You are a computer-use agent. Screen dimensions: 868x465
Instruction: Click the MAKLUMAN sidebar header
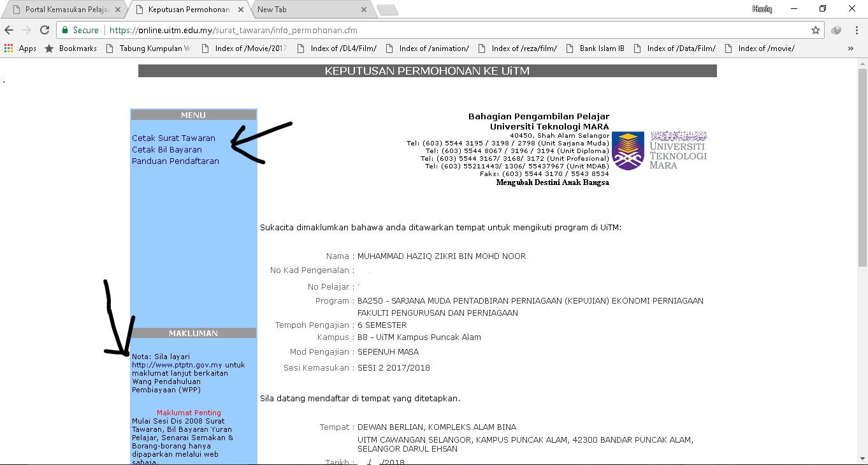click(193, 333)
